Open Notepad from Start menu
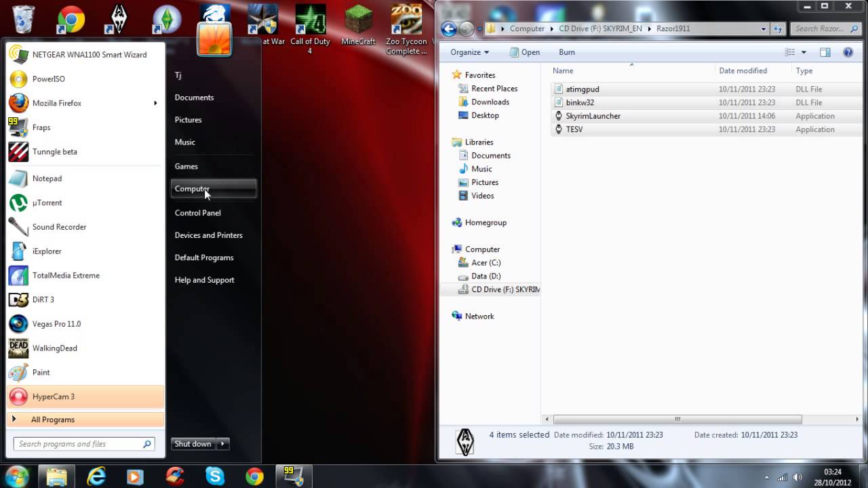This screenshot has width=868, height=488. click(85, 178)
